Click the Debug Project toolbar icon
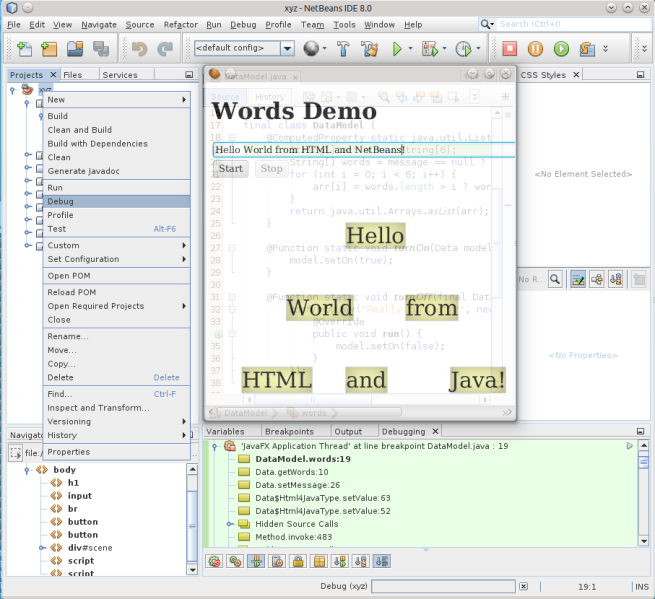Viewport: 655px width, 599px height. click(430, 49)
